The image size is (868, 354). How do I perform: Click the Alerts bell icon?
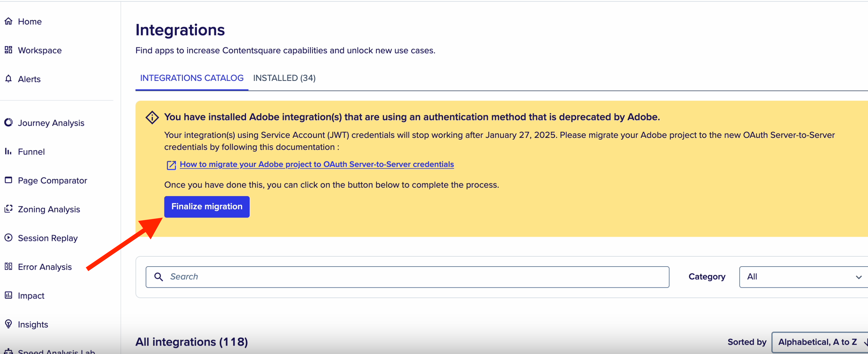point(8,79)
